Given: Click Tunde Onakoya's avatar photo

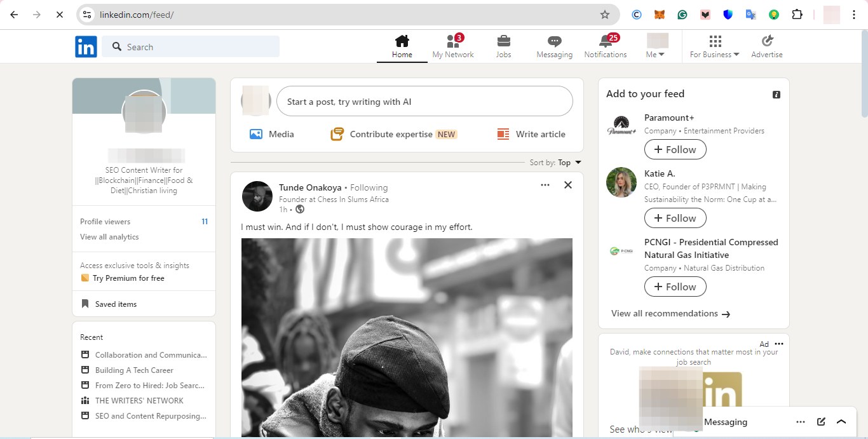Looking at the screenshot, I should click(x=257, y=196).
